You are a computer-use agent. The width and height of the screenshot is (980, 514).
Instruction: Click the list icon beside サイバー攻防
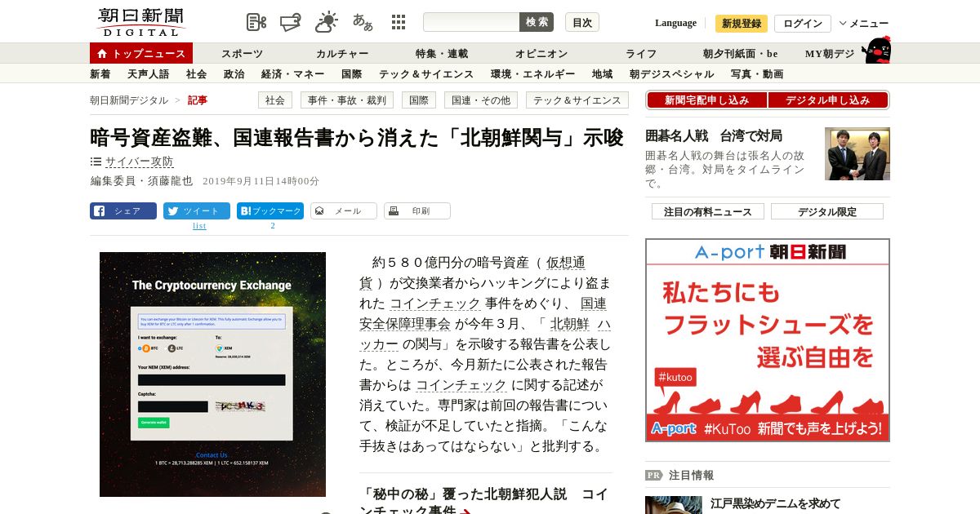(96, 162)
